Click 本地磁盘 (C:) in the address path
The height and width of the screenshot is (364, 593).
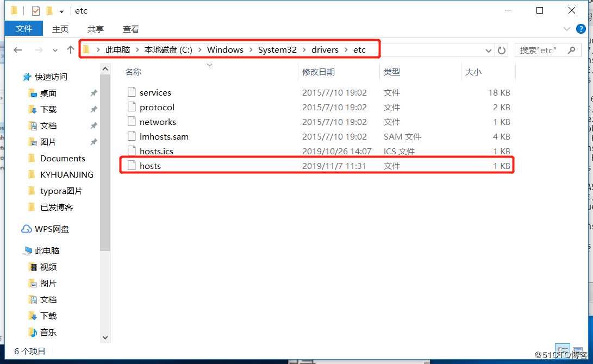[x=168, y=50]
